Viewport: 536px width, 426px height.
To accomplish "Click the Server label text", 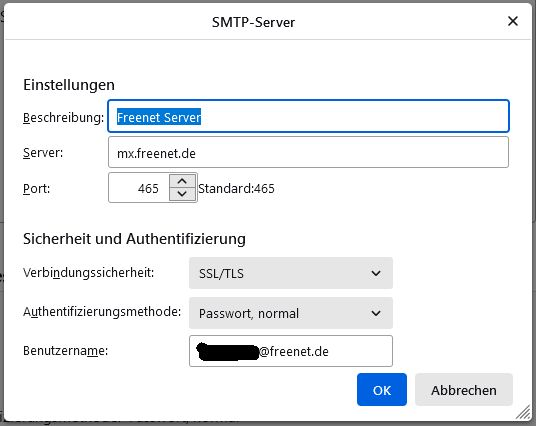I will (x=43, y=152).
